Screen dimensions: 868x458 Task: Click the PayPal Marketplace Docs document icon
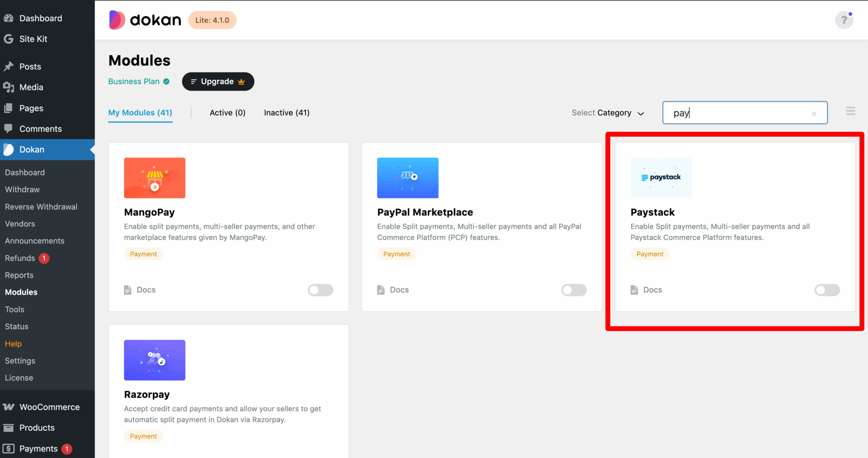381,290
